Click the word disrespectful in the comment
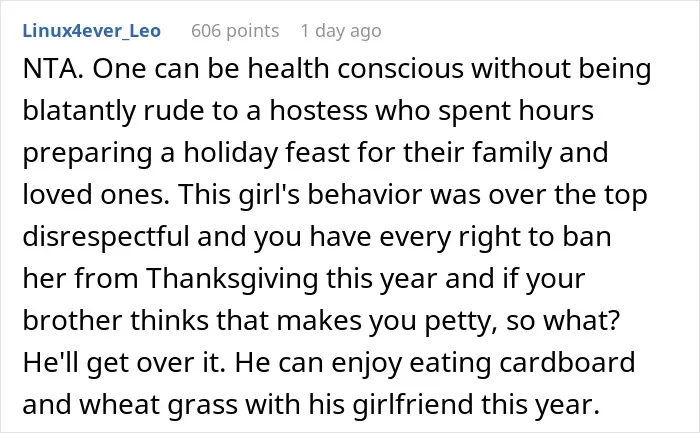 tap(106, 237)
